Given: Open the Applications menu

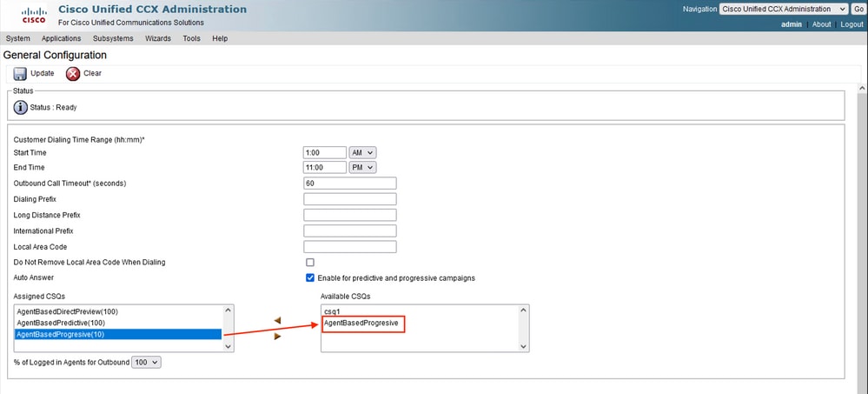Looking at the screenshot, I should click(62, 39).
